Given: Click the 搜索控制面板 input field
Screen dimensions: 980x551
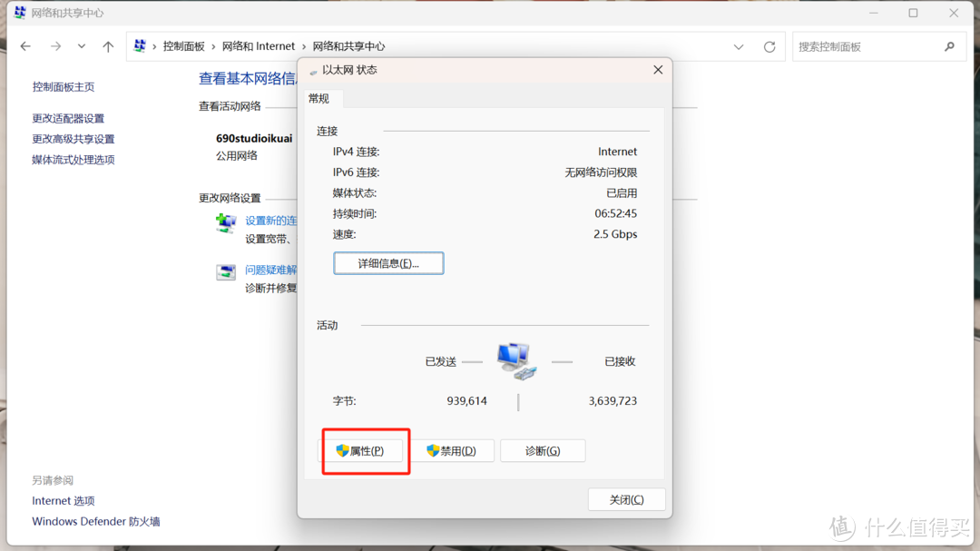Looking at the screenshot, I should pos(862,45).
